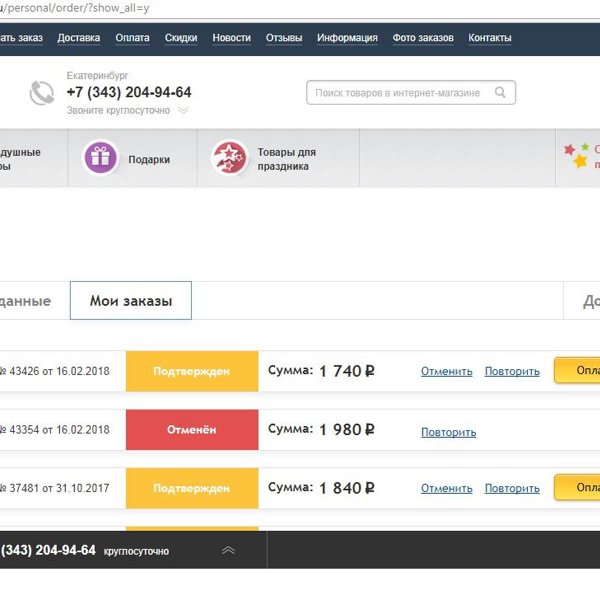Image resolution: width=600 pixels, height=600 pixels.
Task: Open the red stars party icon
Action: (230, 158)
